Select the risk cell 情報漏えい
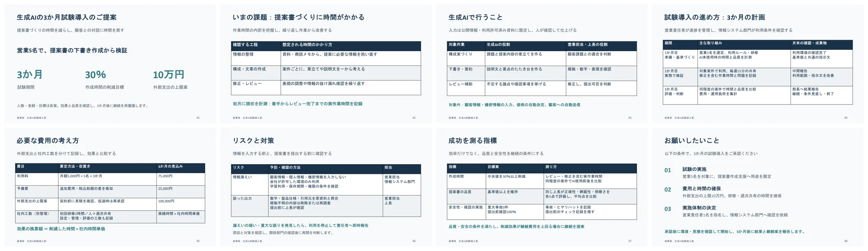This screenshot has height=251, width=868. [x=250, y=185]
